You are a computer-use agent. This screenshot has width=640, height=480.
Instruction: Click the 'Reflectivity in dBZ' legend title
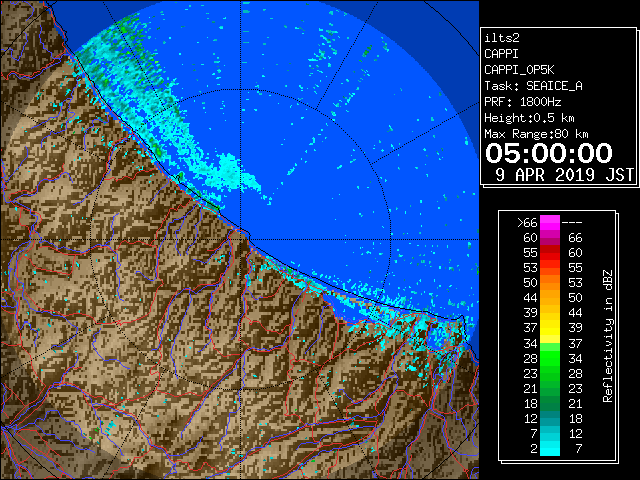click(607, 336)
